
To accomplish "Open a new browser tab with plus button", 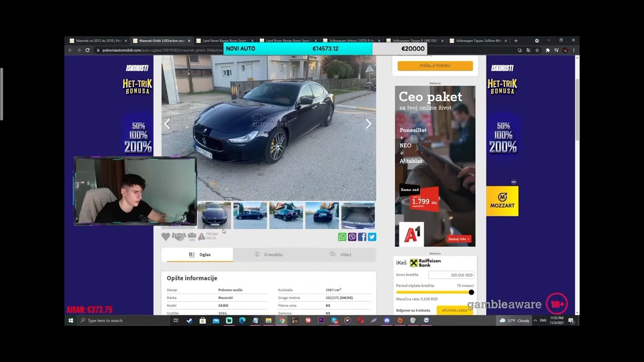I will [x=516, y=41].
